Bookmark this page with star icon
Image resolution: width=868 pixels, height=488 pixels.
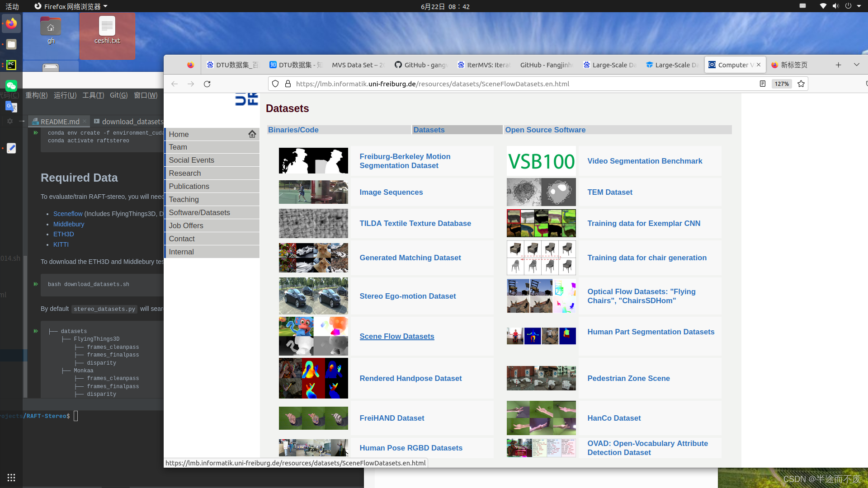pos(801,84)
